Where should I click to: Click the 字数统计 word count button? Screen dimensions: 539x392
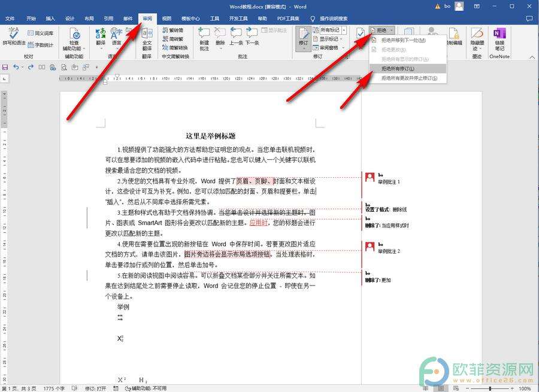[41, 45]
